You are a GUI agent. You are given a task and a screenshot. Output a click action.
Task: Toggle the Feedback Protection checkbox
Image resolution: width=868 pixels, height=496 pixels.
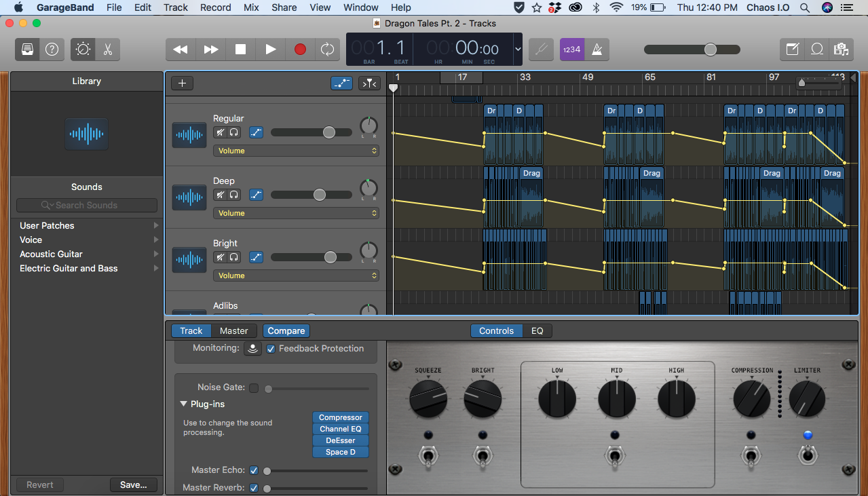[271, 349]
